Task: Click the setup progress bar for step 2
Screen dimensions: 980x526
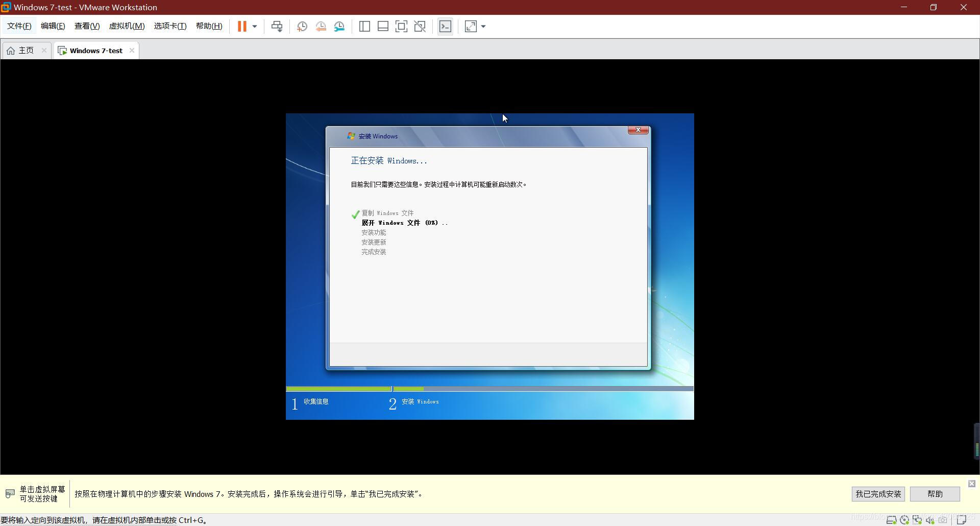Action: pos(543,389)
